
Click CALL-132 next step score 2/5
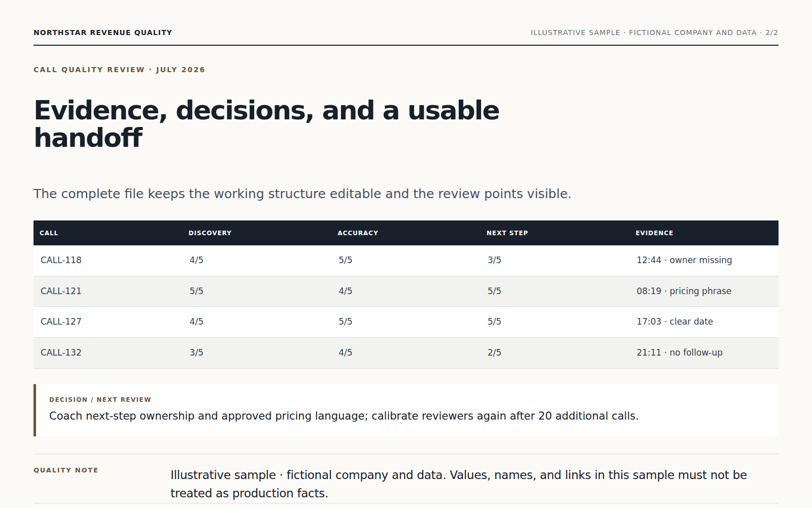click(x=494, y=353)
